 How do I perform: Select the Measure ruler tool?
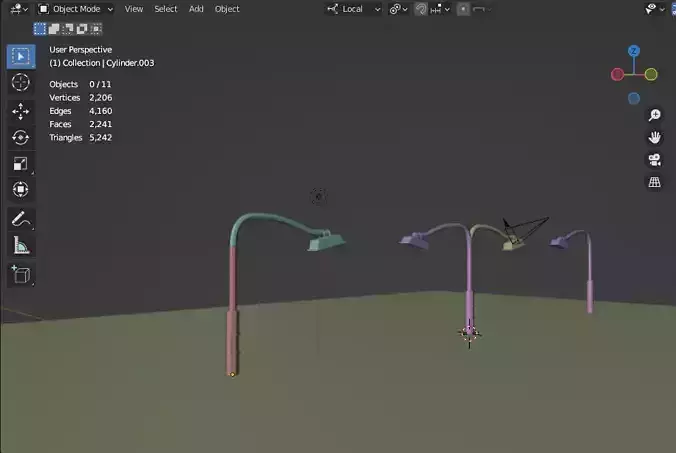[21, 246]
